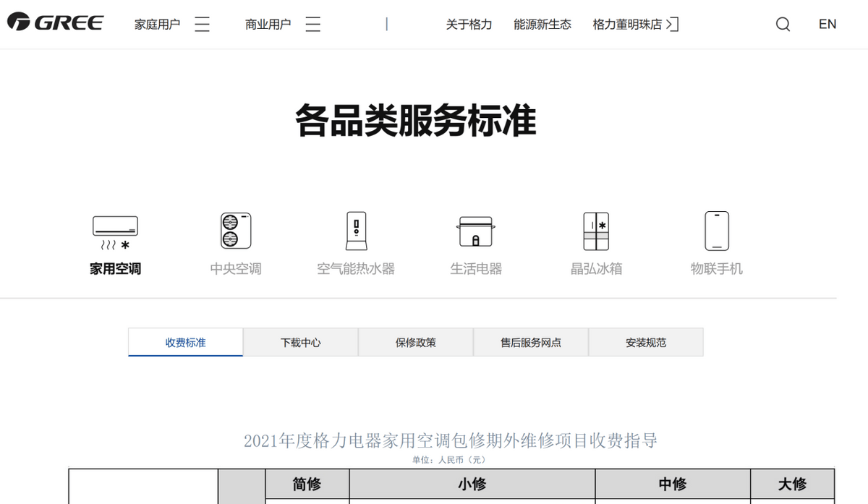This screenshot has width=868, height=504.
Task: Switch to the 保修政策 tab
Action: point(415,342)
